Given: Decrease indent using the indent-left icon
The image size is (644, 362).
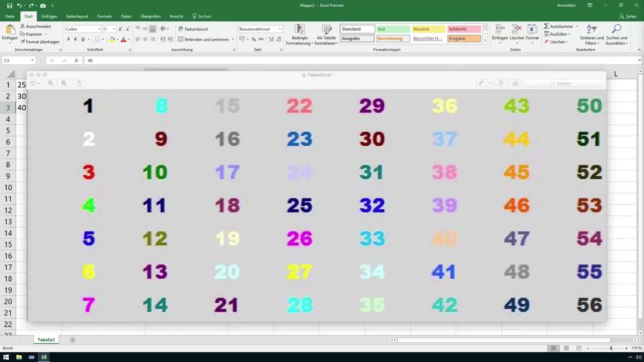Looking at the screenshot, I should 163,39.
